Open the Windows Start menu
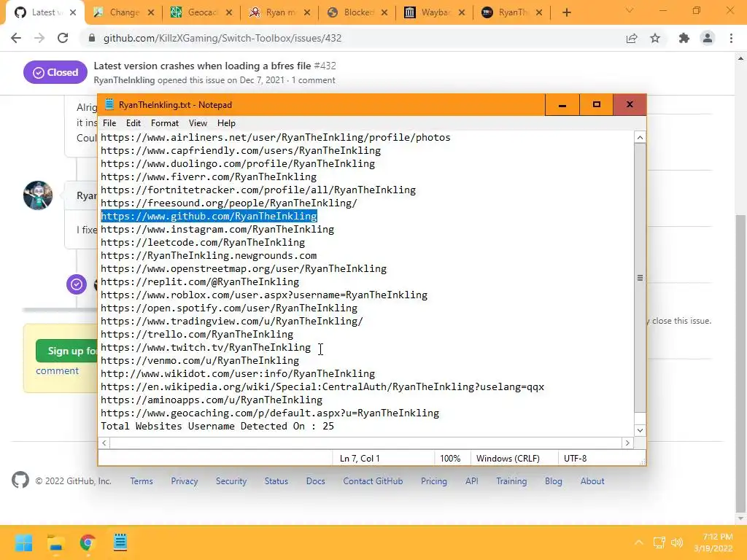747x560 pixels. [23, 542]
